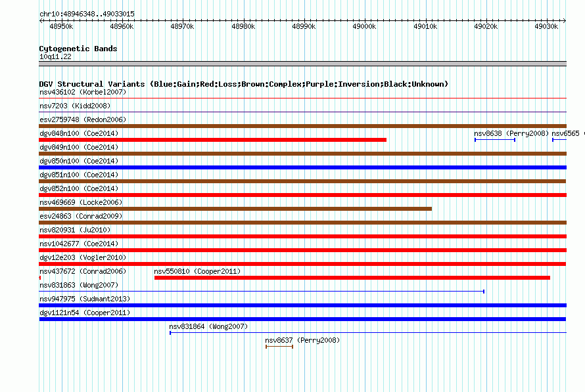The width and height of the screenshot is (585, 392).
Task: Select the red bar under nsv550810
Action: tap(352, 278)
